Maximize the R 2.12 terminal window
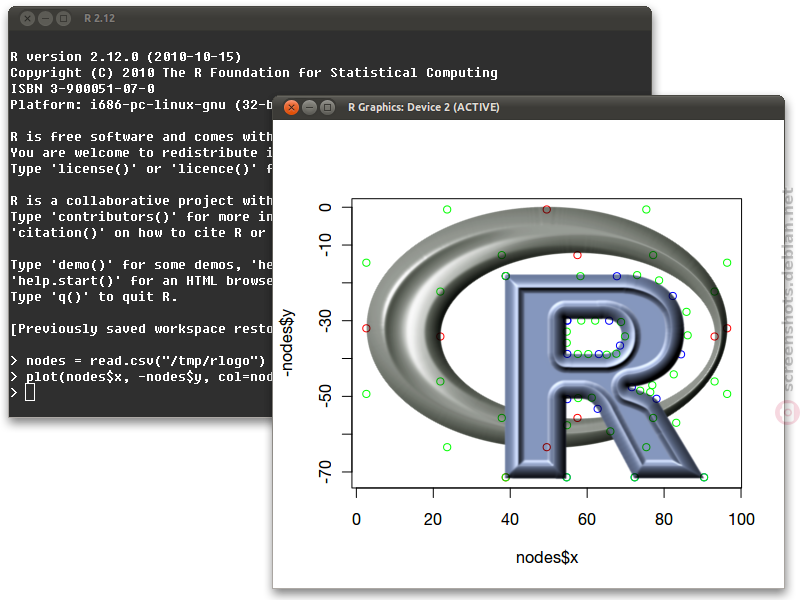 pos(63,19)
